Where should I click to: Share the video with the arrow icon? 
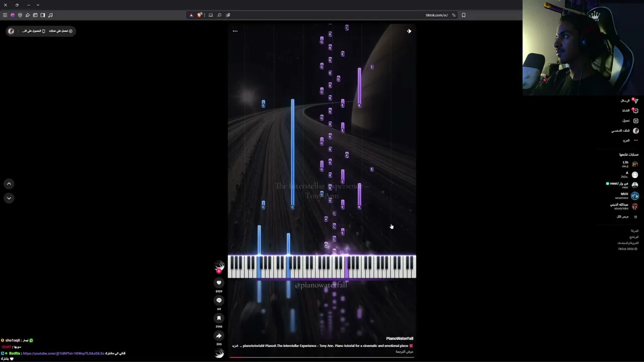(x=219, y=335)
